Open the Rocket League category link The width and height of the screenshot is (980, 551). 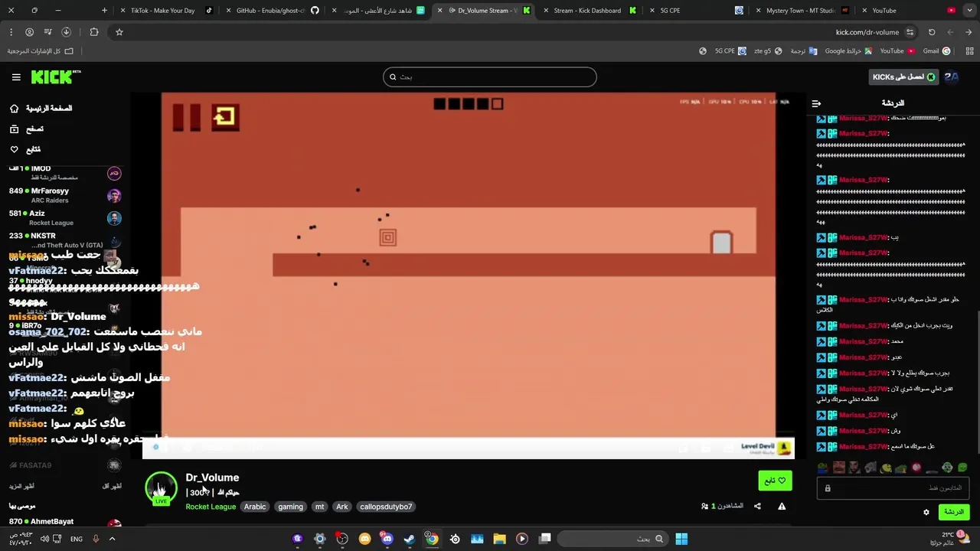[x=211, y=507]
